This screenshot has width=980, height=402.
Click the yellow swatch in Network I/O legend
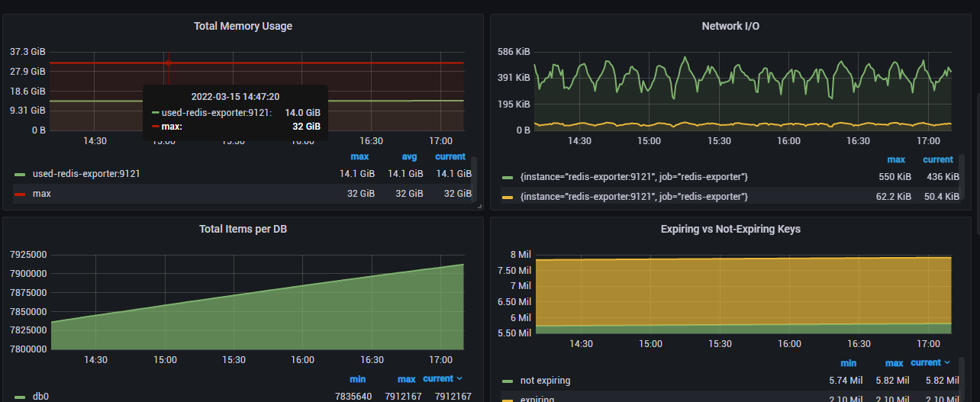(508, 198)
